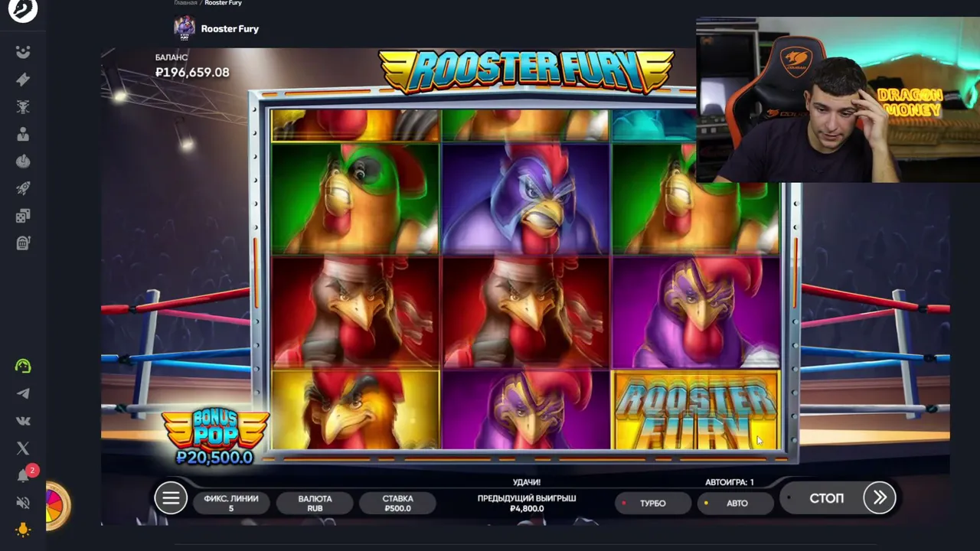
Task: Click the Rooster Fury game thumbnail in header
Action: click(185, 28)
